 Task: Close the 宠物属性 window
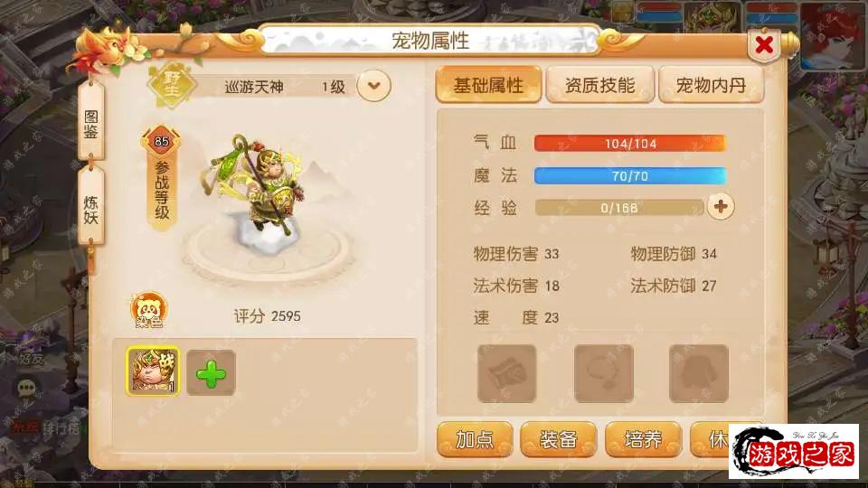click(x=765, y=44)
